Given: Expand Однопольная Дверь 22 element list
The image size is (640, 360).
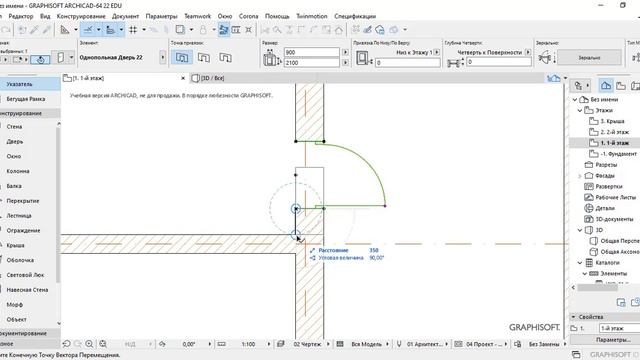Looking at the screenshot, I should pyautogui.click(x=163, y=58).
